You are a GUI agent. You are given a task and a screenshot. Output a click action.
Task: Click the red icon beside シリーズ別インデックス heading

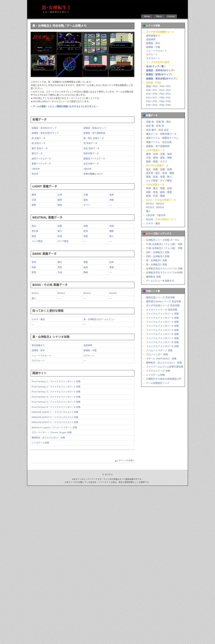[144, 234]
